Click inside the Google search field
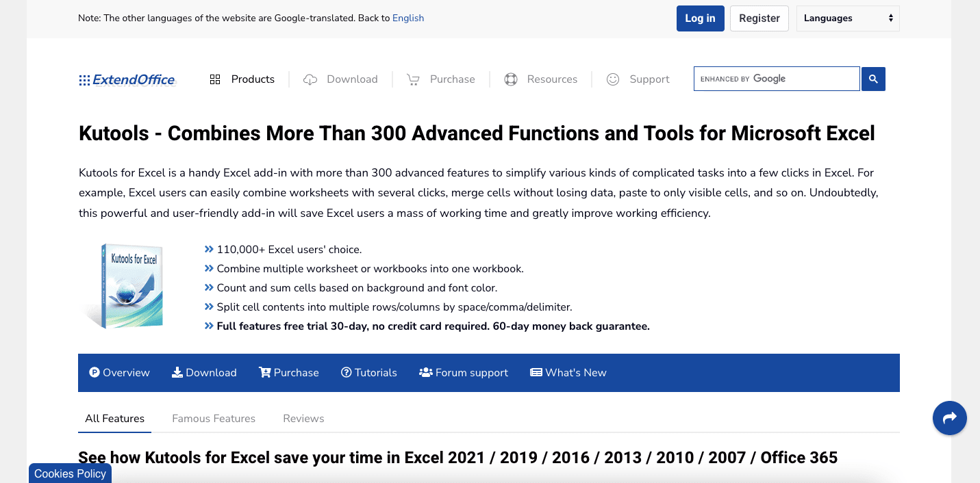980x483 pixels. pos(777,79)
